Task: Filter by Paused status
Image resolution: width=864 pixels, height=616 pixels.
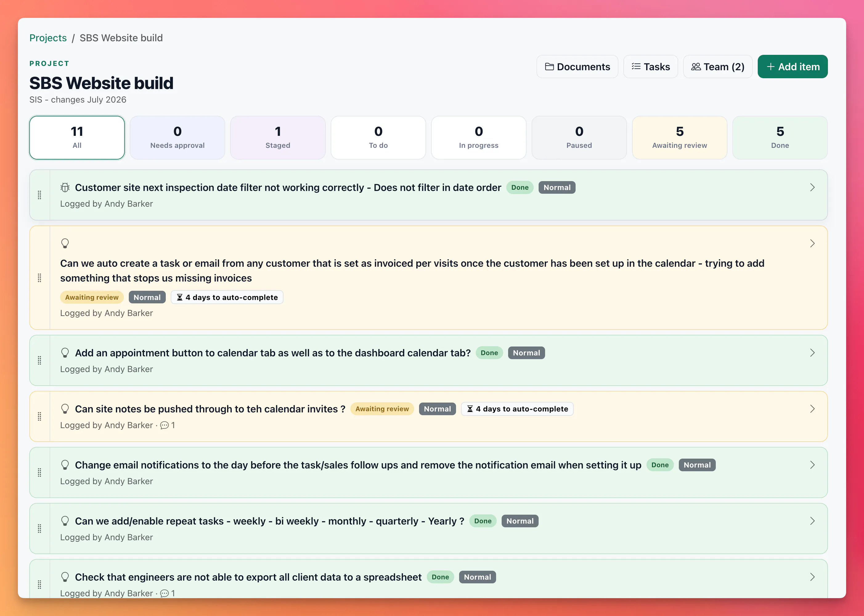Action: click(579, 138)
